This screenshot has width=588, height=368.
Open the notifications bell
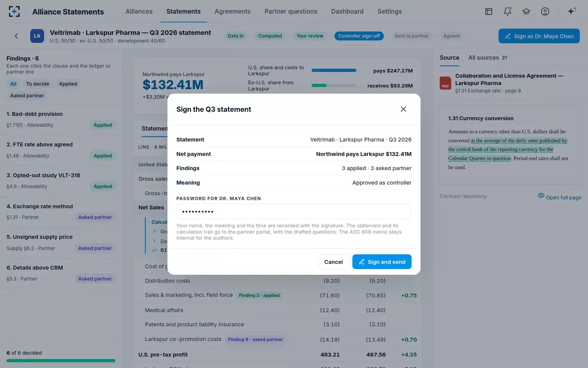tap(508, 11)
